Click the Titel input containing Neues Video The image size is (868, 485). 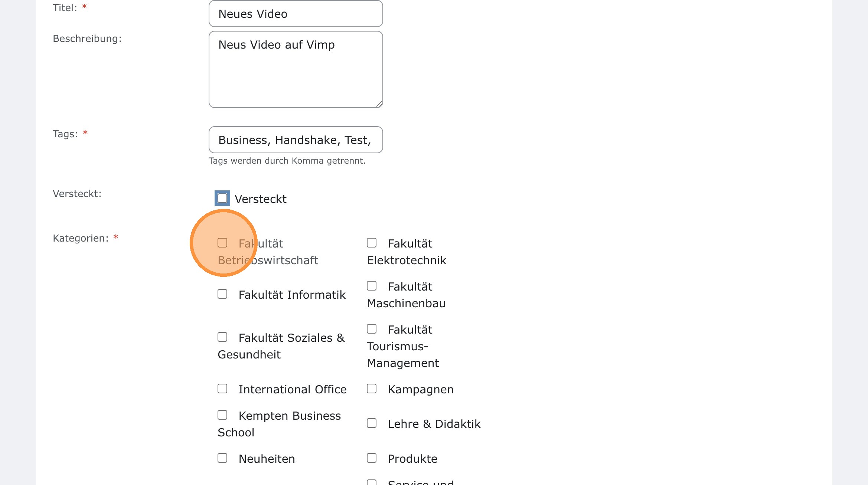[x=295, y=14]
